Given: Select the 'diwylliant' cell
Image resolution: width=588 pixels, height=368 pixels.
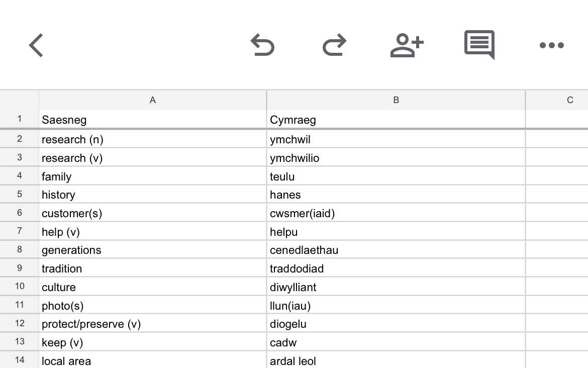Looking at the screenshot, I should pyautogui.click(x=396, y=286).
